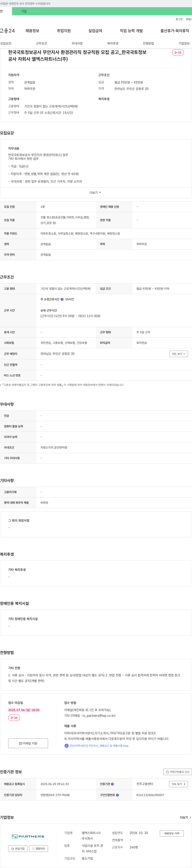Click the 차량소지자,운전면허증 cell
This screenshot has height=868, width=192.
click(x=54, y=447)
